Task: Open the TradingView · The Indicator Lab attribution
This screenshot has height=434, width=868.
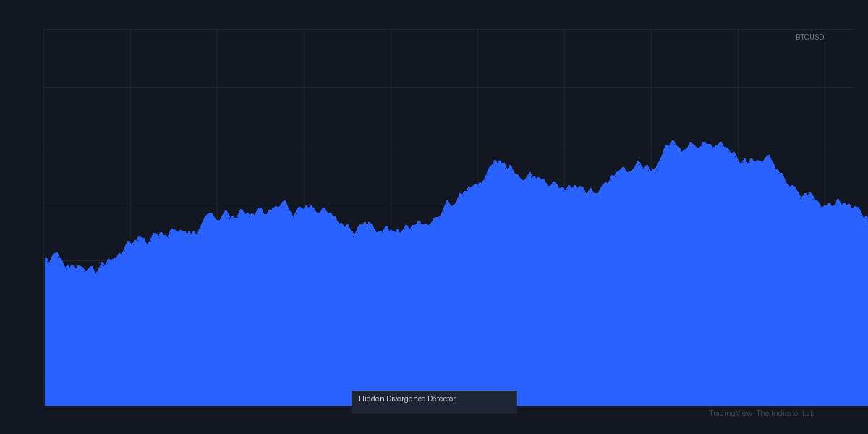Action: [x=762, y=413]
